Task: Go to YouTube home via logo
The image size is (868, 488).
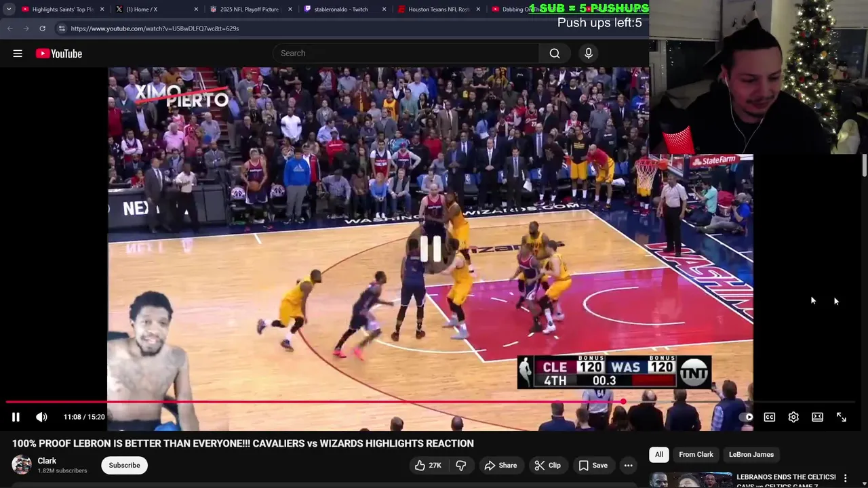Action: pos(59,54)
